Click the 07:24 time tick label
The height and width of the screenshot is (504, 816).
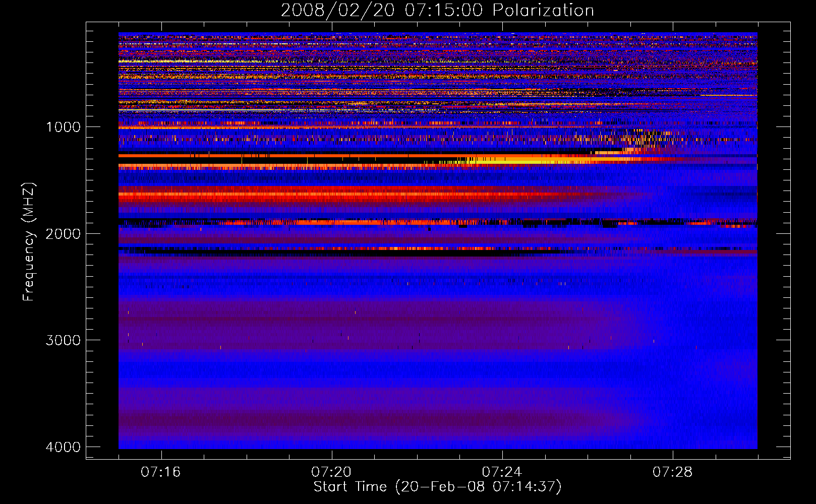point(502,472)
